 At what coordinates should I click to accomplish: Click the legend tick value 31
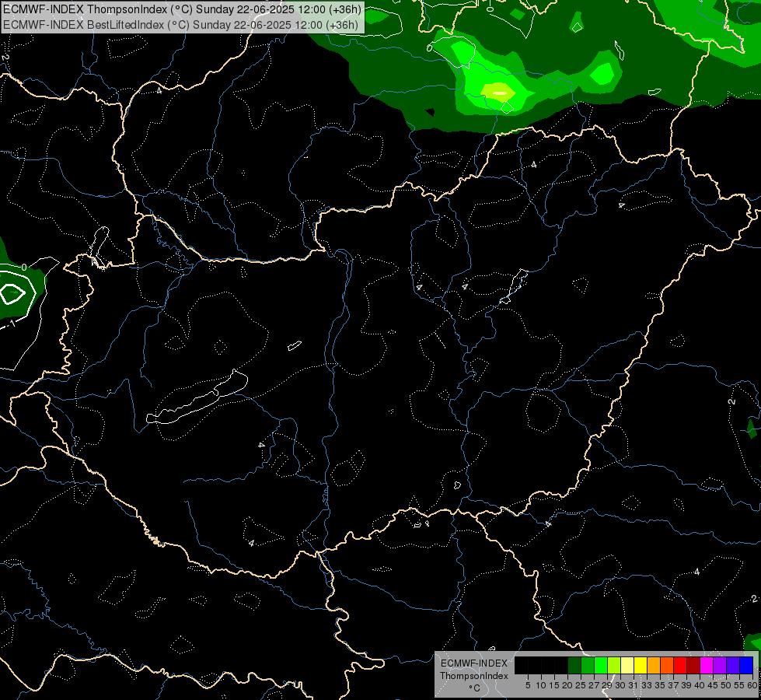pos(634,685)
